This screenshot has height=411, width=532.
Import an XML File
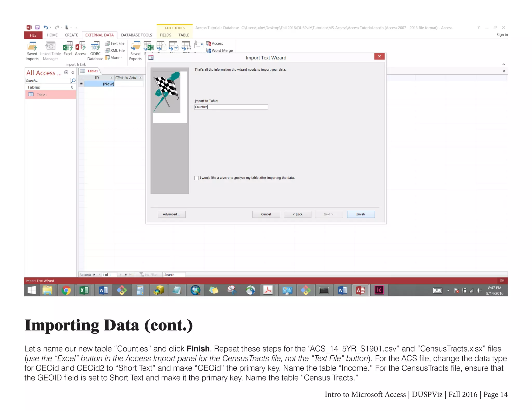115,50
